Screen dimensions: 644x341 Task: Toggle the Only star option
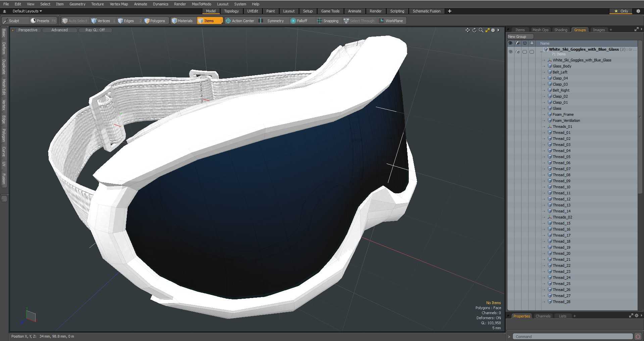[621, 11]
